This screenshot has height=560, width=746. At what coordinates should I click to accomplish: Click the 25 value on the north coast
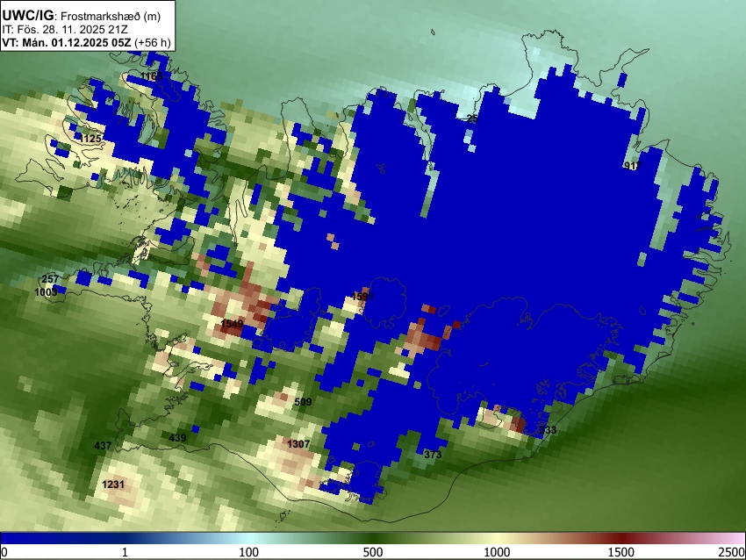click(x=472, y=118)
